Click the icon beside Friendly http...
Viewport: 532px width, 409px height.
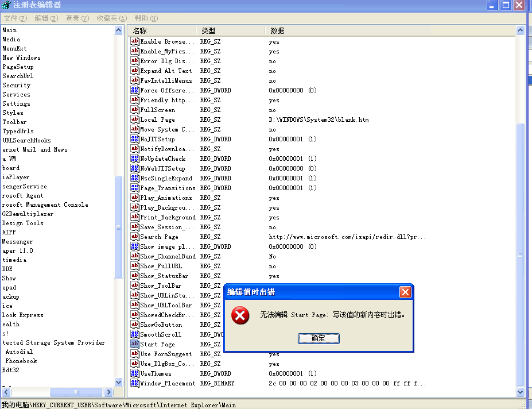(x=135, y=100)
